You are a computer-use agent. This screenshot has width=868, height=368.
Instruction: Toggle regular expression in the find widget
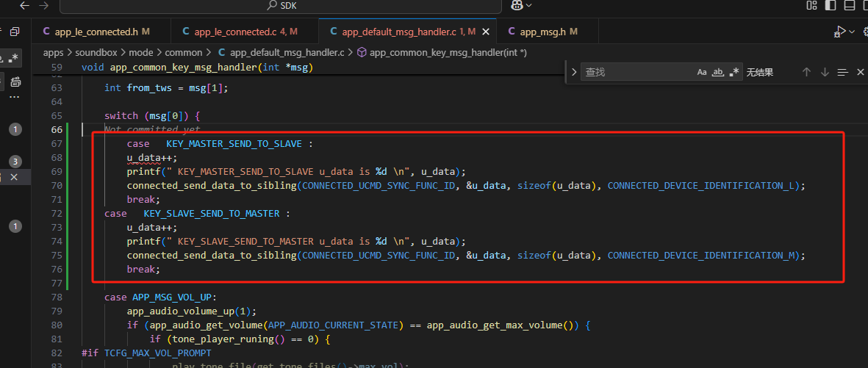tap(734, 72)
